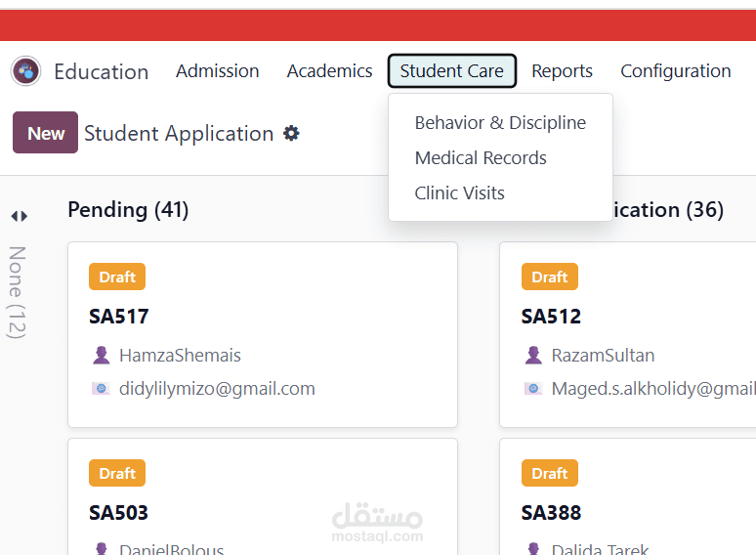Open the gear settings next to Student Application
The height and width of the screenshot is (555, 756).
tap(291, 133)
